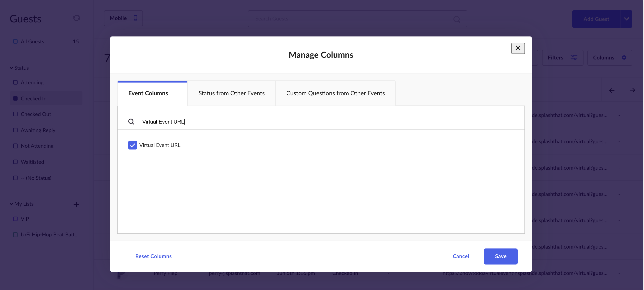Image resolution: width=644 pixels, height=290 pixels.
Task: Check the VIP list checkbox
Action: click(x=15, y=219)
